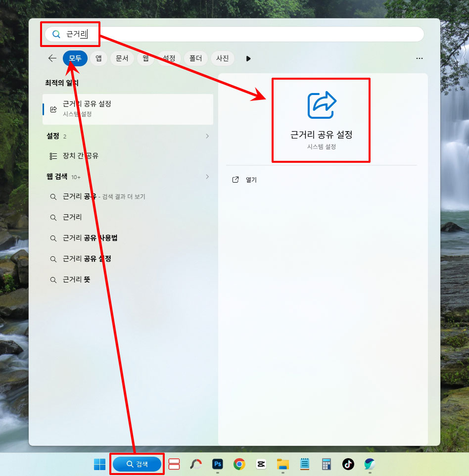Expand the 설정 results section chevron
The image size is (469, 476).
(x=207, y=136)
